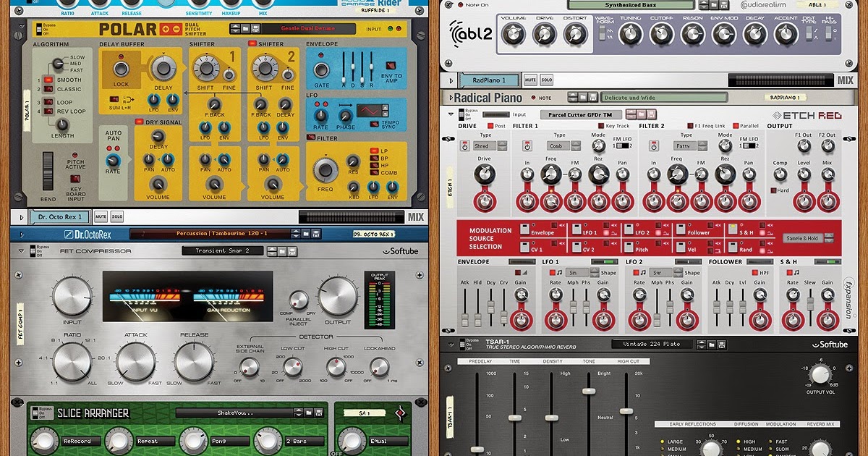Save Slice Arranger patch with disk icon
Viewport: 868px width, 456px height.
[x=319, y=413]
